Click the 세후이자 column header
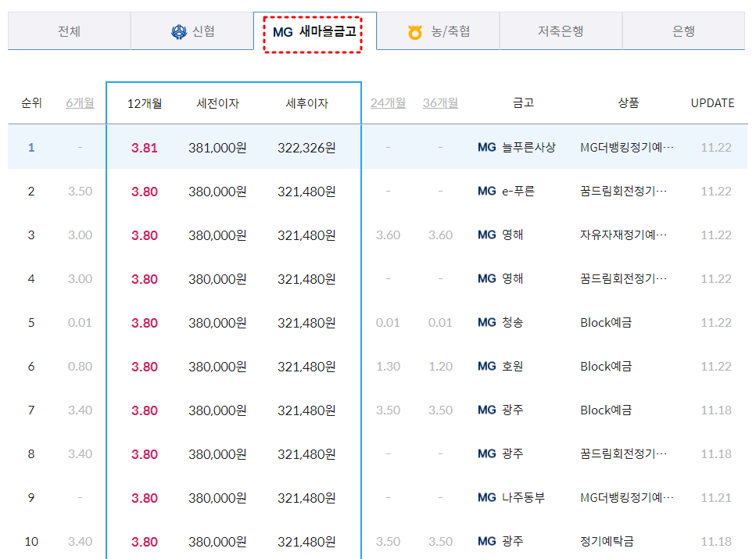756x559 pixels. pyautogui.click(x=306, y=103)
